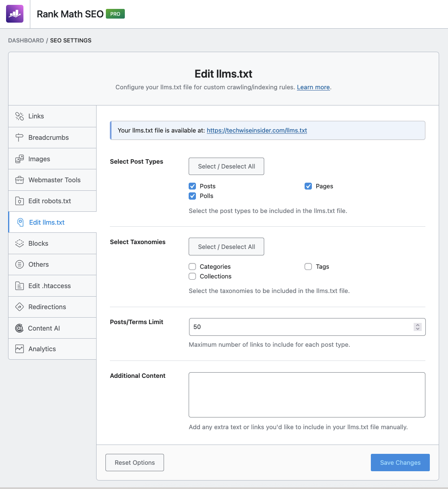Open the techwiseinsider.com/llms.txt link
This screenshot has width=448, height=489.
click(257, 131)
